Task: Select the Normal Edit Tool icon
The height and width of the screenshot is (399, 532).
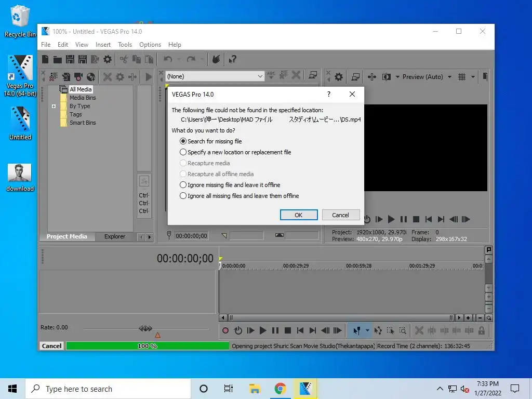Action: 356,330
